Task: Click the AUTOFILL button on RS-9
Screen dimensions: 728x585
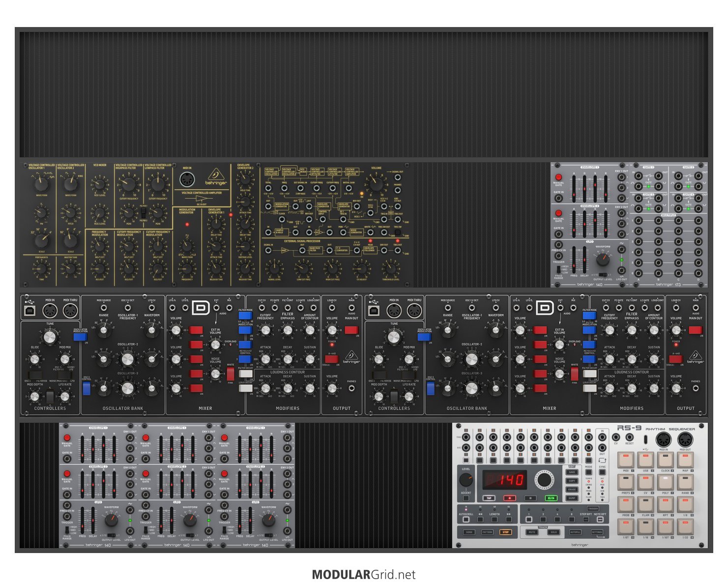Action: [575, 532]
